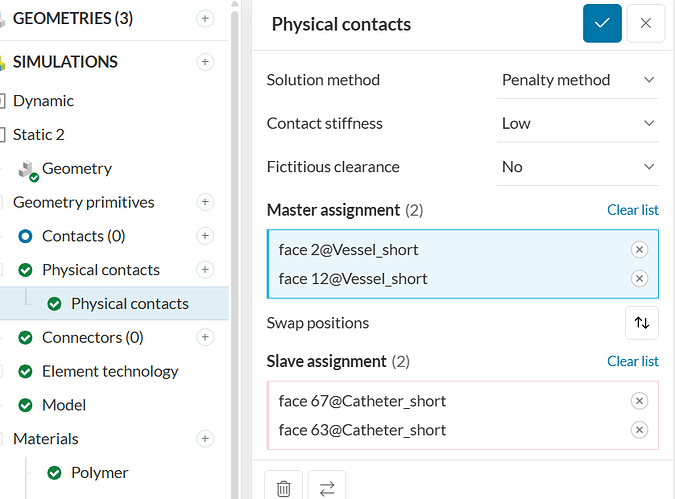Image resolution: width=675 pixels, height=499 pixels.
Task: Add a new simulation with plus
Action: 205,62
